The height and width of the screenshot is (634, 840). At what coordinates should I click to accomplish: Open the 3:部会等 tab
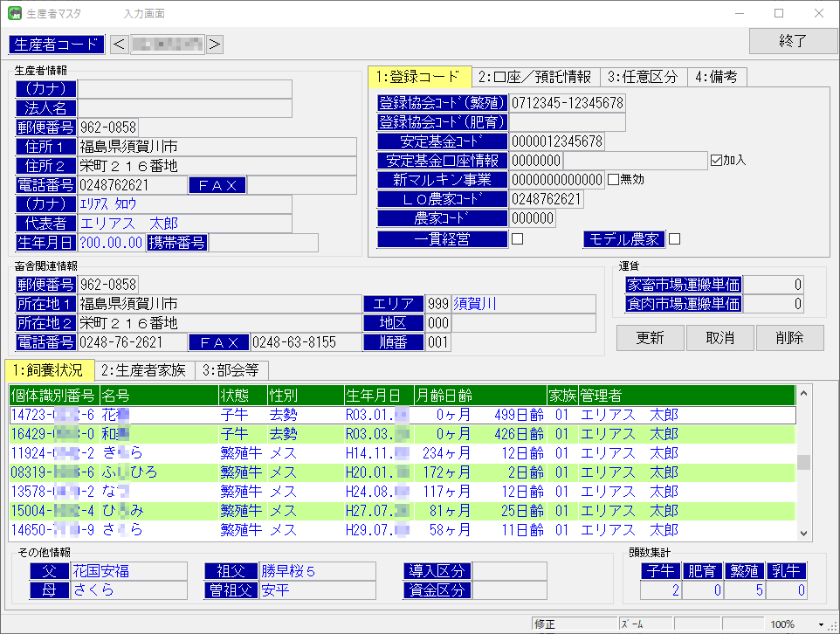pyautogui.click(x=231, y=370)
